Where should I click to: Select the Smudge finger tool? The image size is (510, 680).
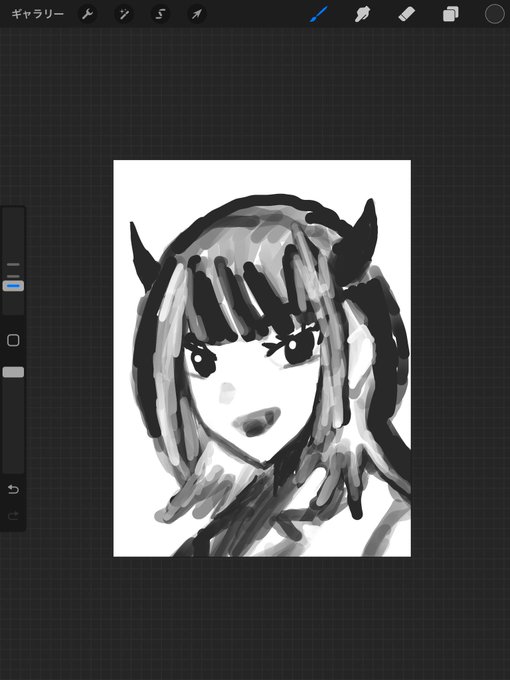pos(363,14)
